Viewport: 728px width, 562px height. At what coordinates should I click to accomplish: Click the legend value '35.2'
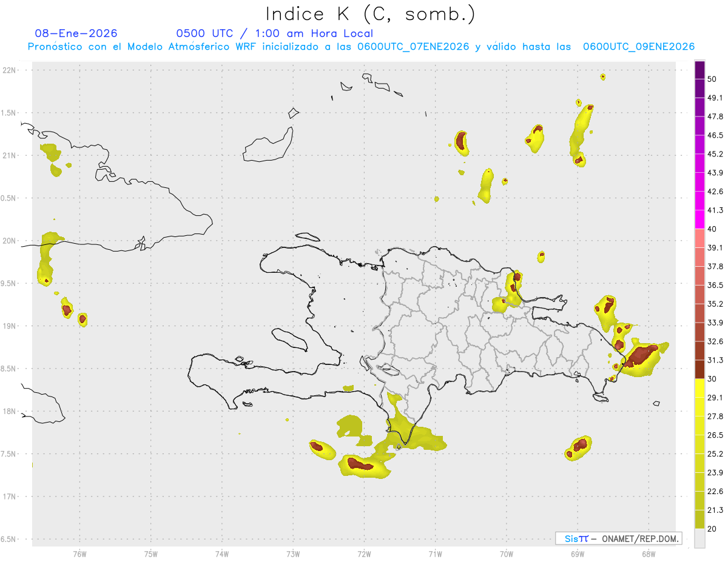(715, 304)
